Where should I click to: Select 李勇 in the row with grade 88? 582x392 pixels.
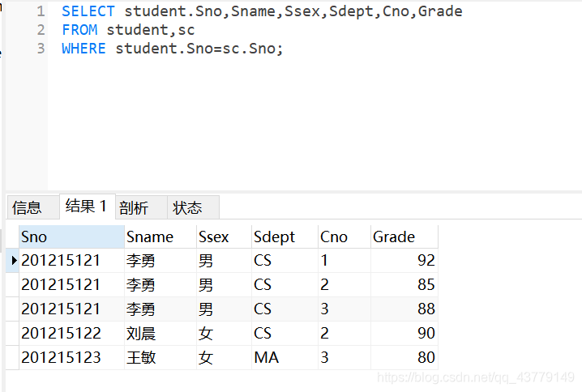pos(160,309)
